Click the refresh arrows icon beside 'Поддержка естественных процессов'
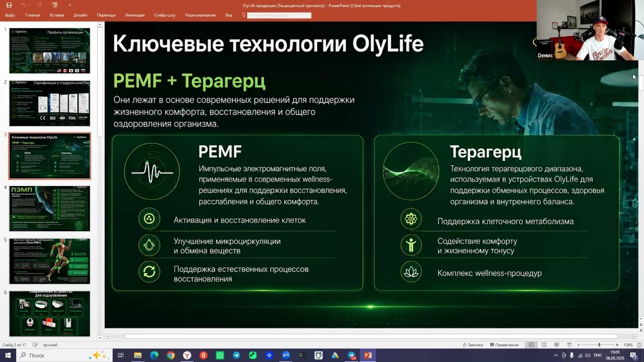 149,272
